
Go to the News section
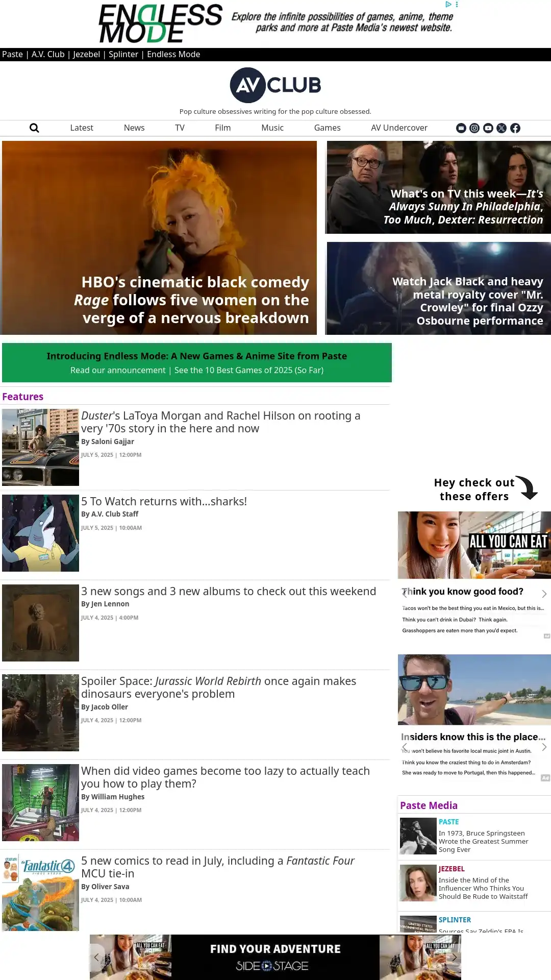point(134,128)
